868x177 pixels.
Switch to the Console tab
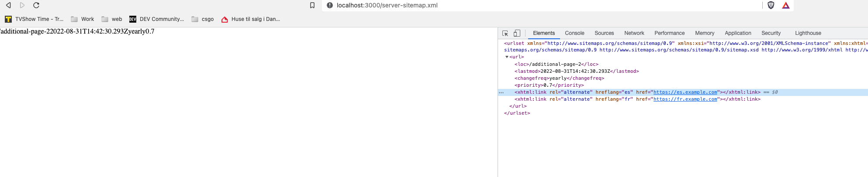(574, 33)
